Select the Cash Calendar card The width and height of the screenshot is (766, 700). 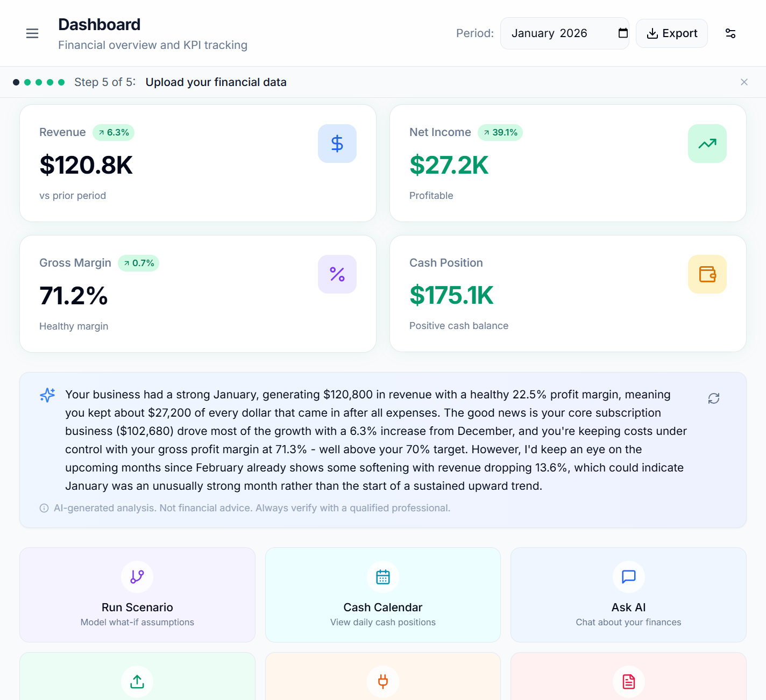pyautogui.click(x=382, y=595)
